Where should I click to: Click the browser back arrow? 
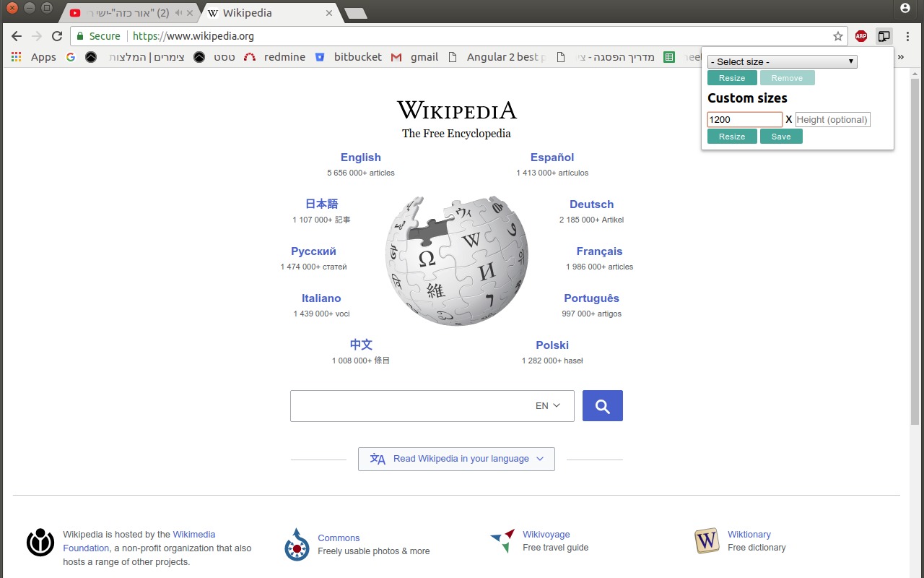click(17, 36)
